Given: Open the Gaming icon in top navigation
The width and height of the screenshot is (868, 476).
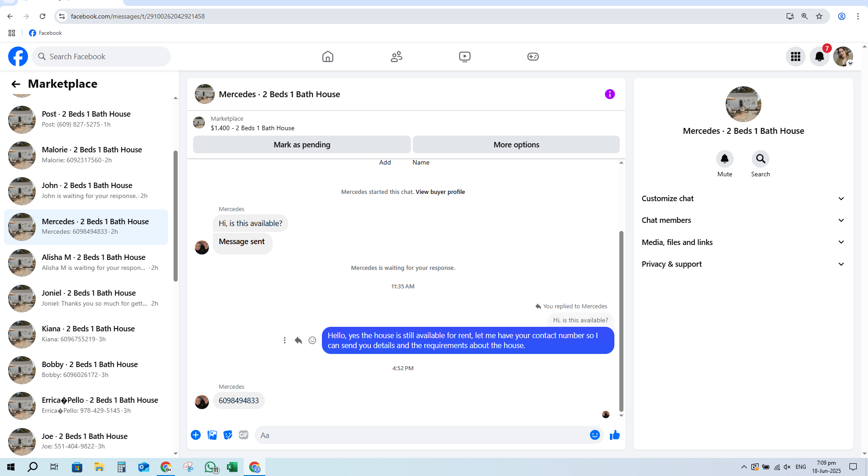Looking at the screenshot, I should 533,57.
